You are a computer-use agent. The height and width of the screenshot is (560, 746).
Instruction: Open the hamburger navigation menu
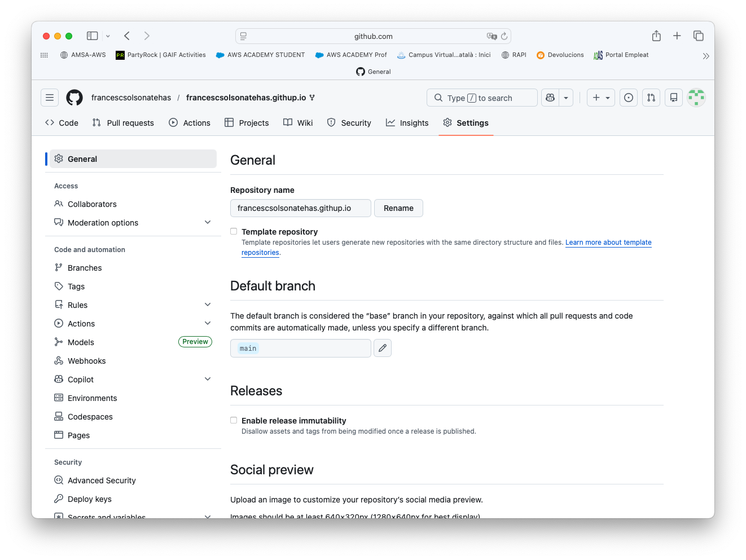(50, 98)
